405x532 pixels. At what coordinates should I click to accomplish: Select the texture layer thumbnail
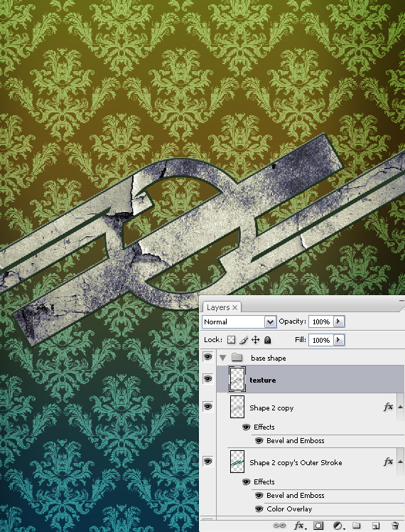pos(237,379)
